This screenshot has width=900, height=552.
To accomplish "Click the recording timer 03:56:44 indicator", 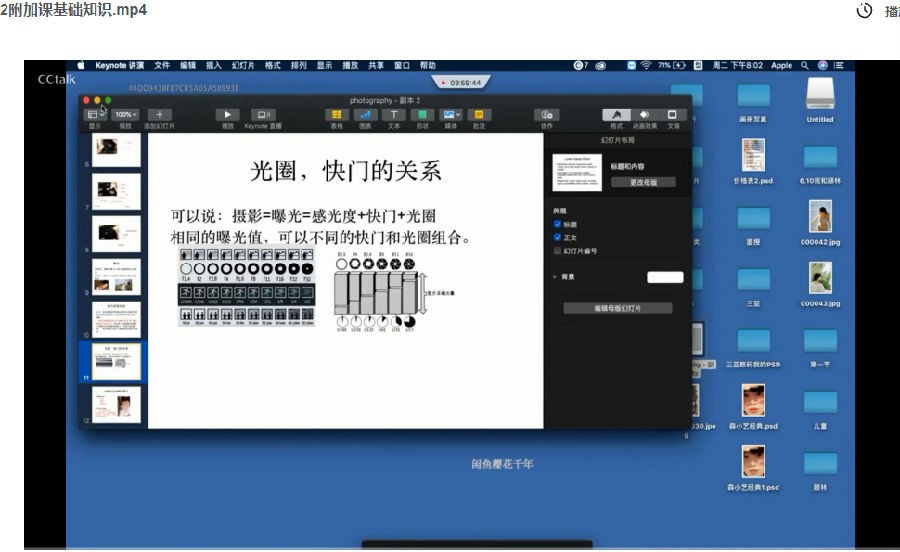I will [x=461, y=83].
